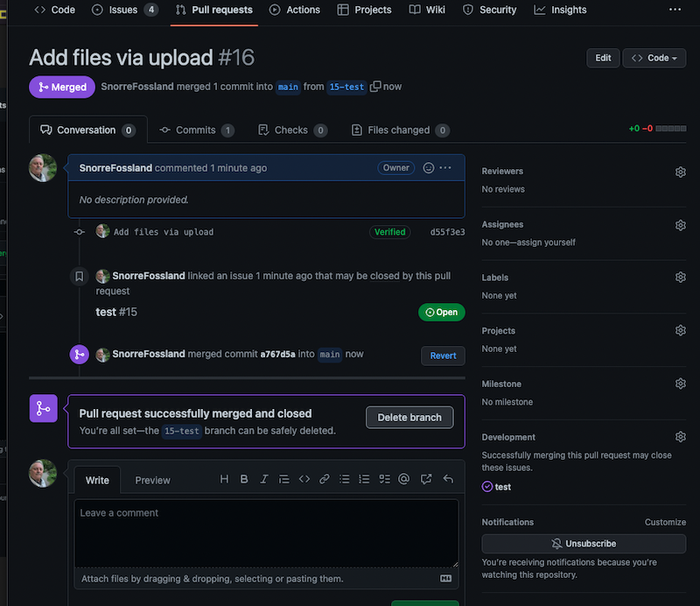Insert a link icon
The width and height of the screenshot is (700, 606).
(x=325, y=479)
